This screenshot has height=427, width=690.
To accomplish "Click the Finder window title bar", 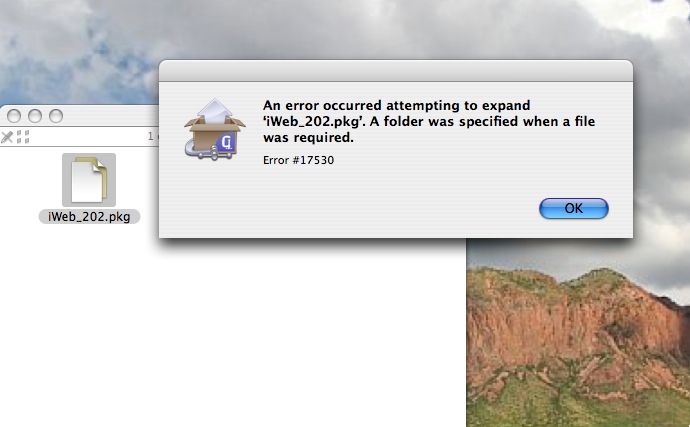I will [110, 116].
